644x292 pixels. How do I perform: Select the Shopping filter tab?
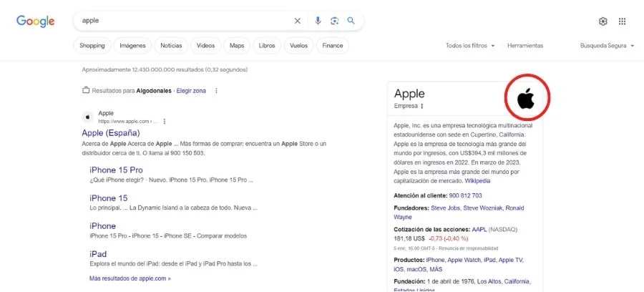92,46
